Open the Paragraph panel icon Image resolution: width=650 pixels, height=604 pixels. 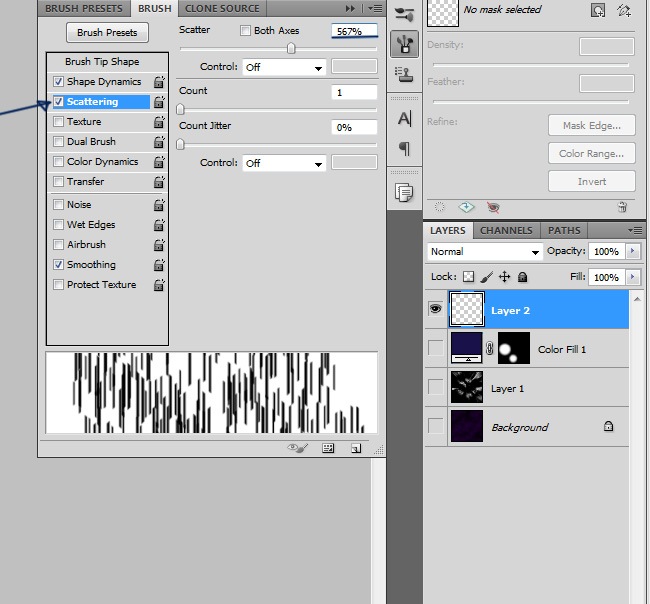(404, 148)
